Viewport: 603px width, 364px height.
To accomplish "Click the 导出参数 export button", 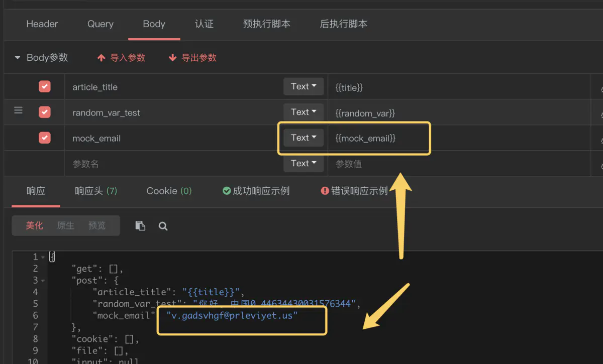I will coord(192,58).
